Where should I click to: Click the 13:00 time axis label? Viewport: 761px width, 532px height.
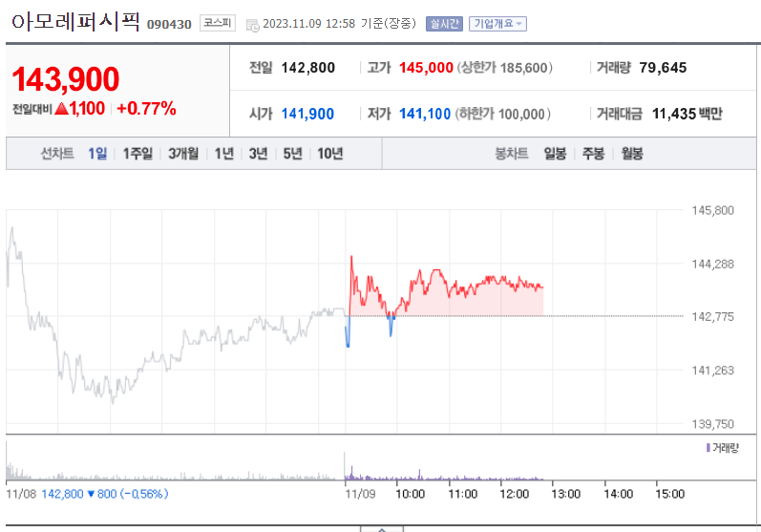coord(566,494)
